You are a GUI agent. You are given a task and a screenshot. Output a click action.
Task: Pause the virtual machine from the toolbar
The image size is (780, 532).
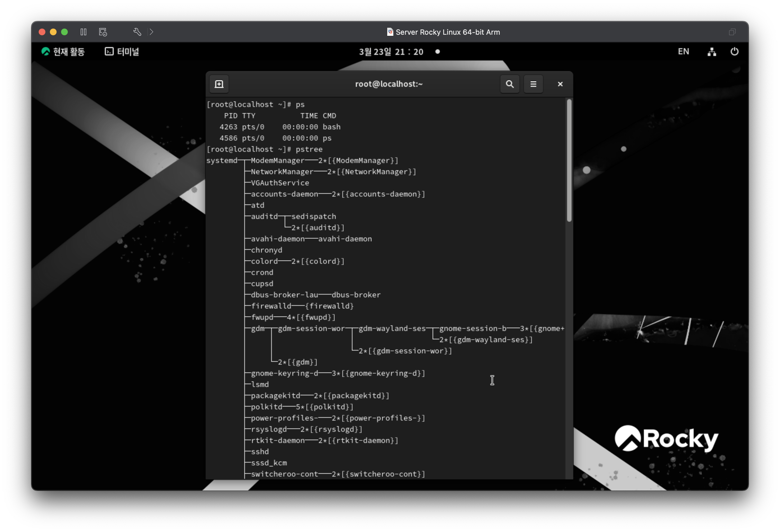83,32
